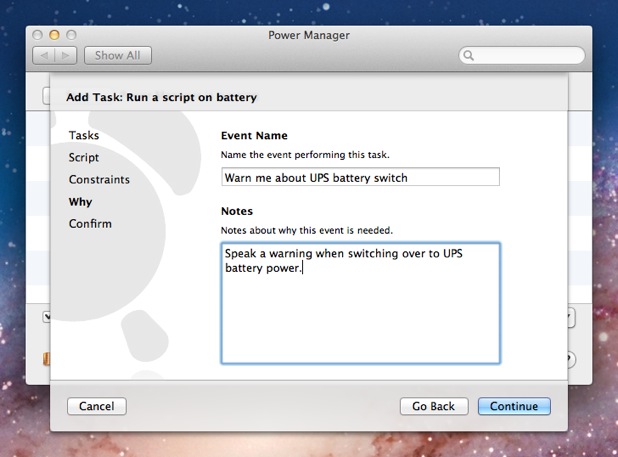Click the Power Manager window title

pyautogui.click(x=309, y=35)
